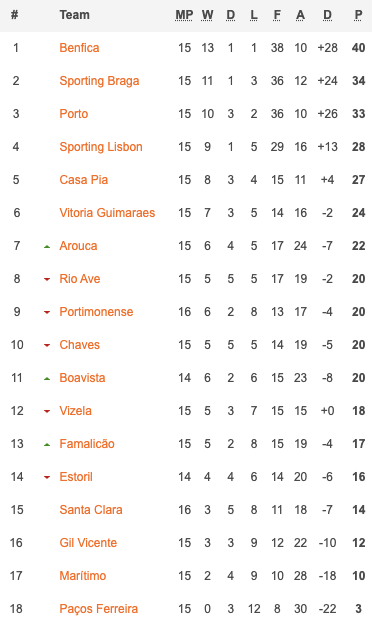Open Vitoria Guimaraes team link
Viewport: 372px width, 626px height.
tap(107, 213)
